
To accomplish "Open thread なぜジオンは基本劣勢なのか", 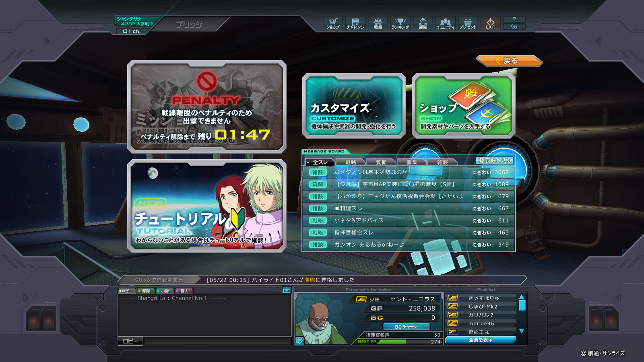I will (x=371, y=172).
